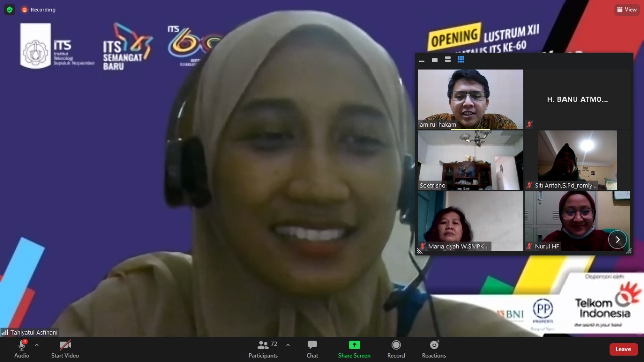Image resolution: width=644 pixels, height=362 pixels.
Task: Click the amirul hakam name label
Action: click(438, 124)
